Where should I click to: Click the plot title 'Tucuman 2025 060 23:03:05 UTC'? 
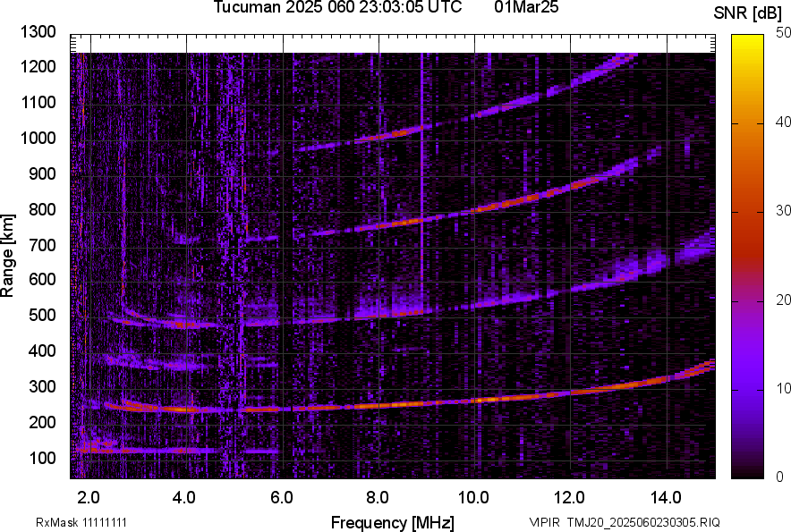point(337,8)
